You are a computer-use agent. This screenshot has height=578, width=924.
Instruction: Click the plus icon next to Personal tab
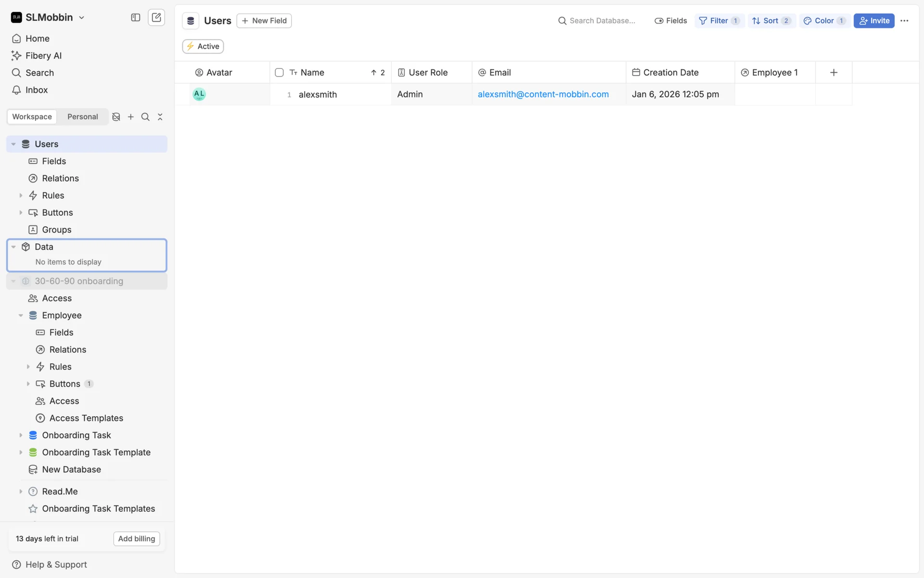(131, 117)
